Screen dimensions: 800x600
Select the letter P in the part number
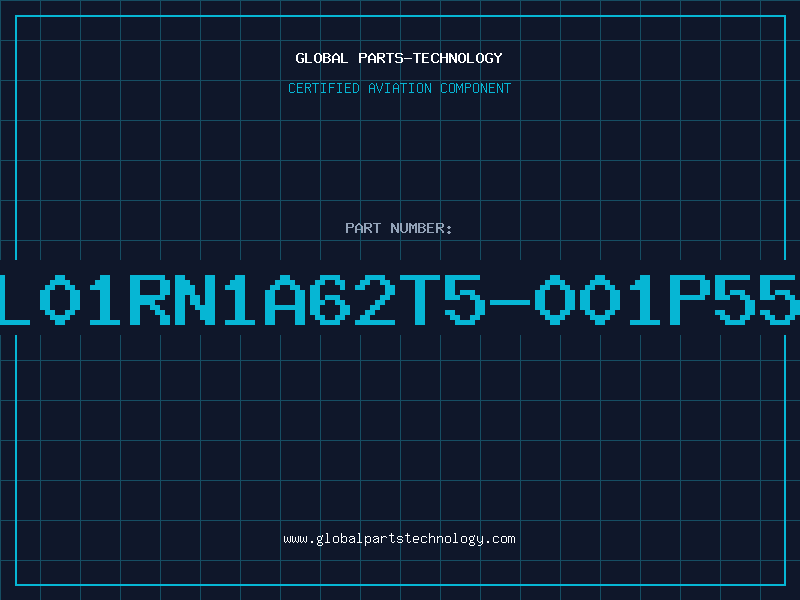tap(690, 300)
